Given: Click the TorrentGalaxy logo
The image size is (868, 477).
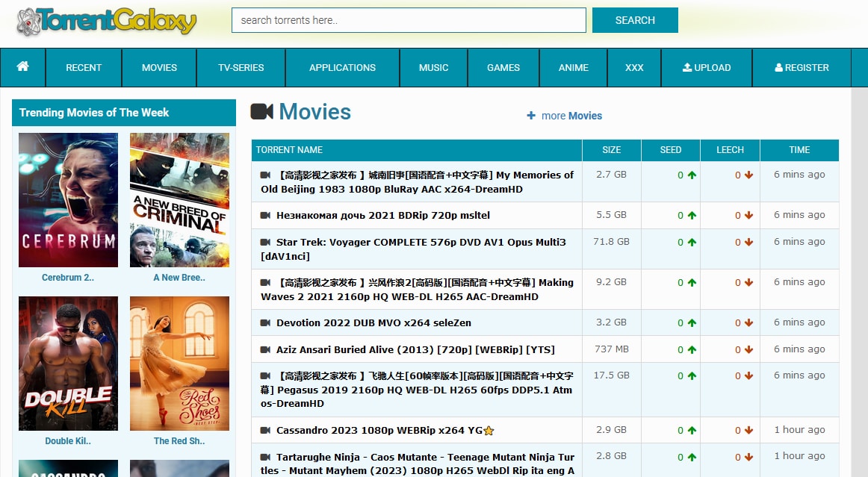Looking at the screenshot, I should click(x=107, y=21).
